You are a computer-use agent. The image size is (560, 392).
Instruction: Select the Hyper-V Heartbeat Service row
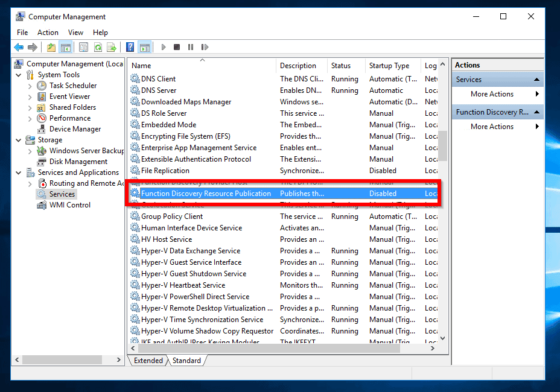pyautogui.click(x=284, y=285)
